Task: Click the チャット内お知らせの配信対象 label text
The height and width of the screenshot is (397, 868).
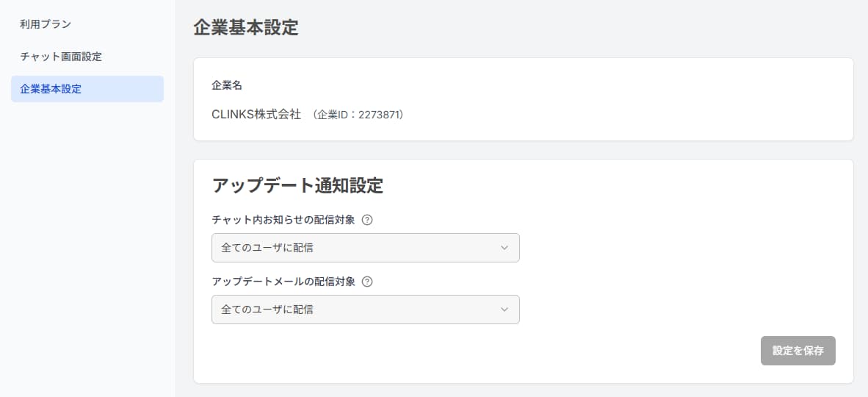Action: [283, 220]
